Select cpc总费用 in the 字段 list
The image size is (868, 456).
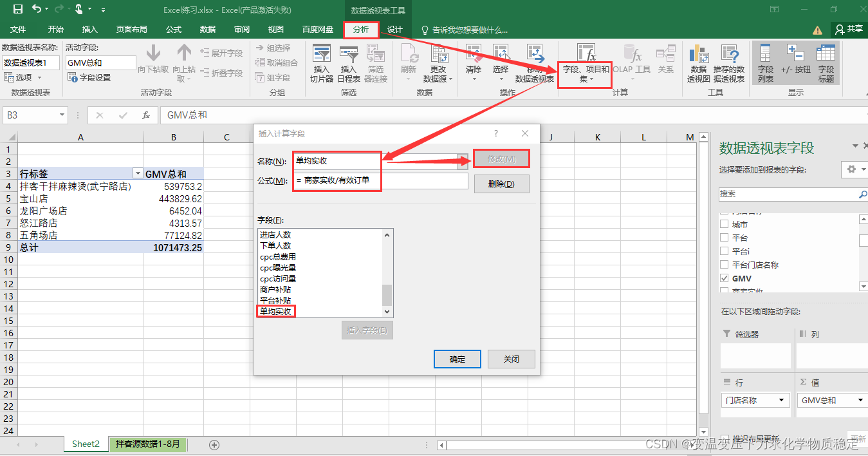278,257
